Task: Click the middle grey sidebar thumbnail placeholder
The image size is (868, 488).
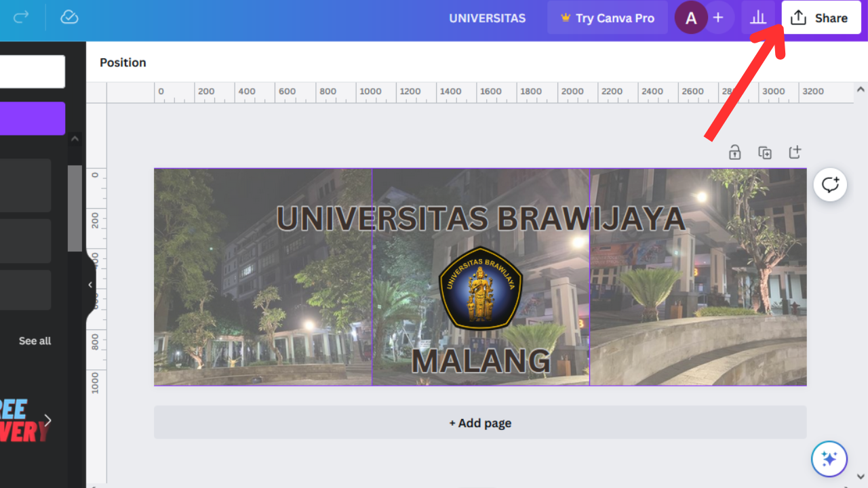Action: tap(25, 241)
